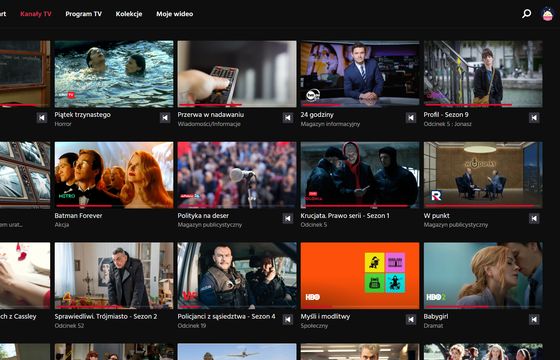
Task: Click the Odcinek 19 subtitle
Action: (192, 326)
